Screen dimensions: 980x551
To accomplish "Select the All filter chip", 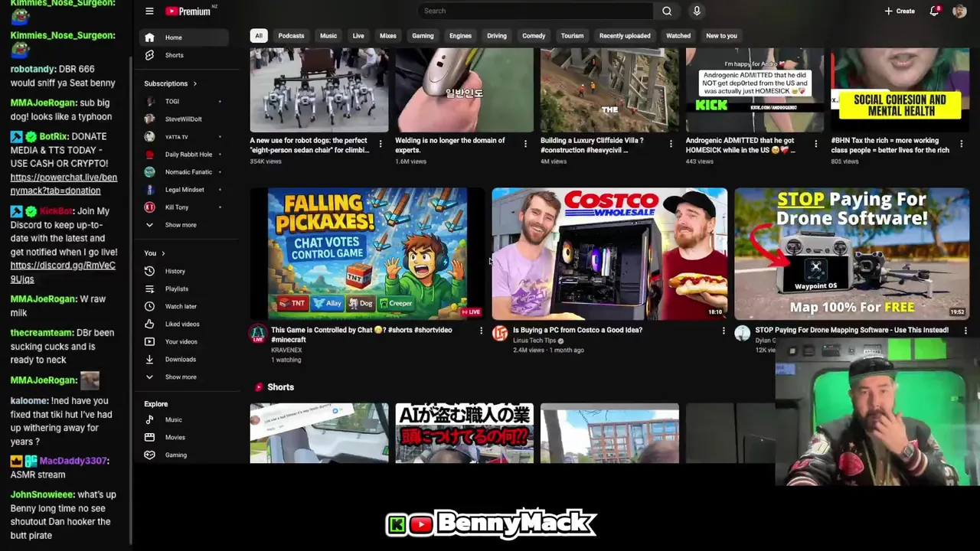I will [x=259, y=36].
